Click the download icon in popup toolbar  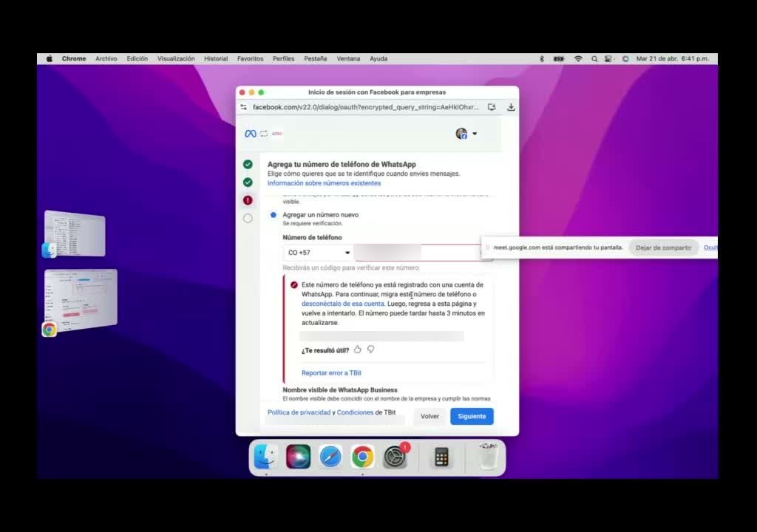[511, 107]
